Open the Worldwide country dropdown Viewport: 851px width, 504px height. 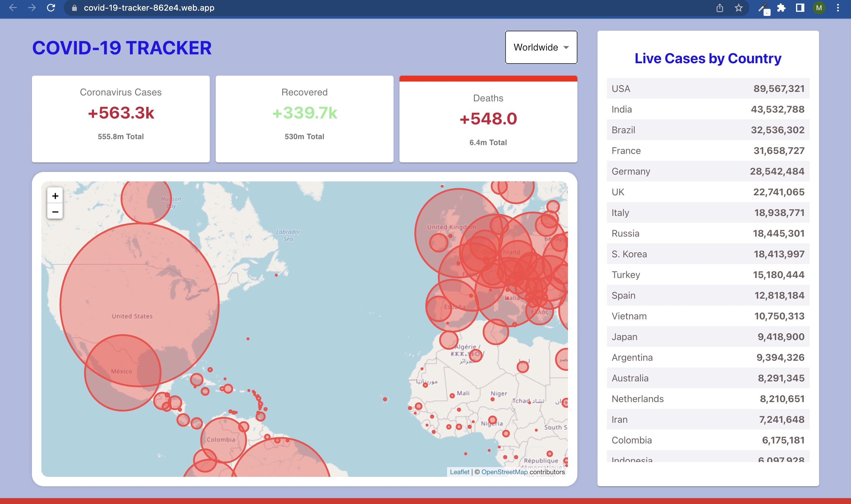[x=541, y=47]
